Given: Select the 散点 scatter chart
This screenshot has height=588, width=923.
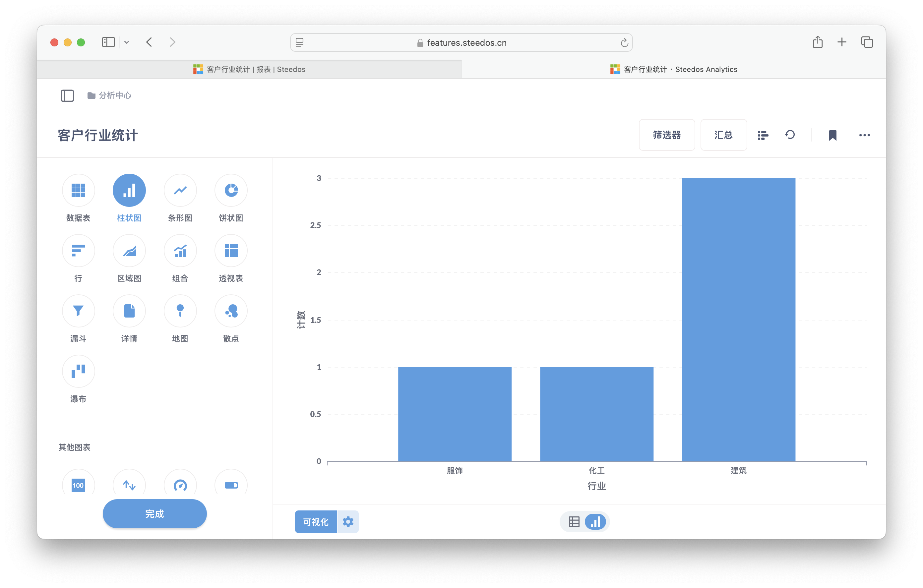Looking at the screenshot, I should point(231,311).
